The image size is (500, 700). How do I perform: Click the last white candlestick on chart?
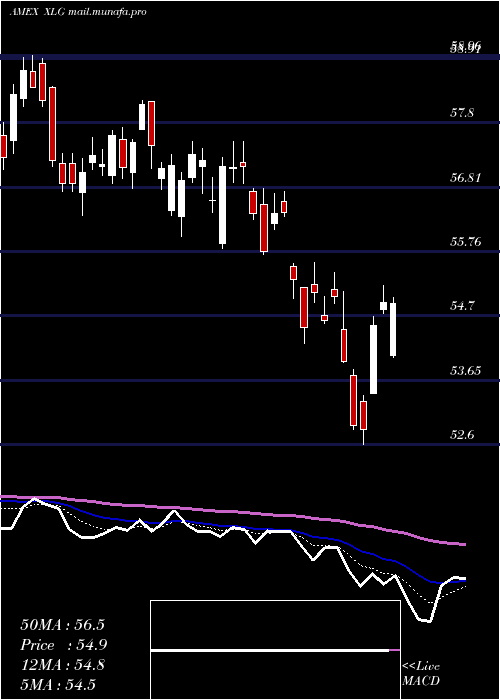[x=393, y=329]
